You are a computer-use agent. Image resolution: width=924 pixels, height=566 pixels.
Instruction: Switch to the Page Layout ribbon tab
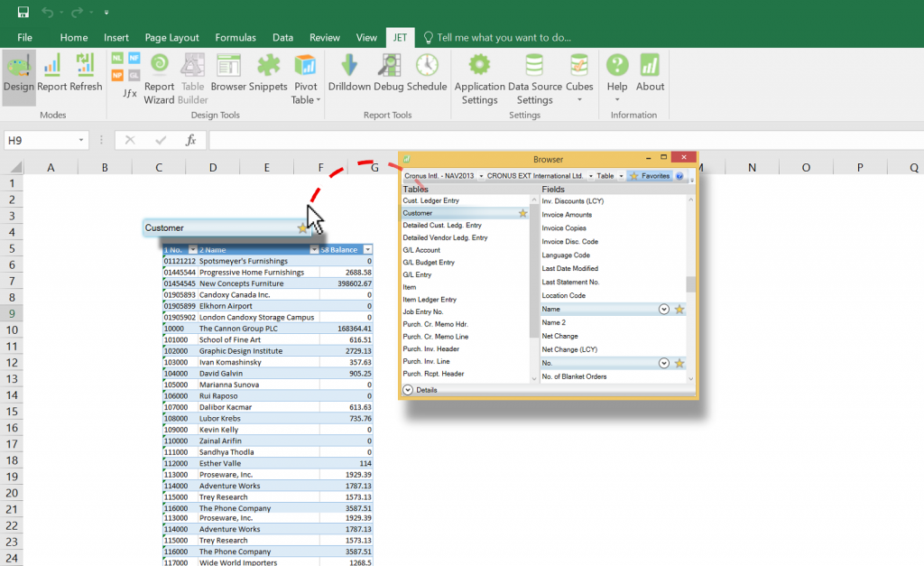click(171, 38)
